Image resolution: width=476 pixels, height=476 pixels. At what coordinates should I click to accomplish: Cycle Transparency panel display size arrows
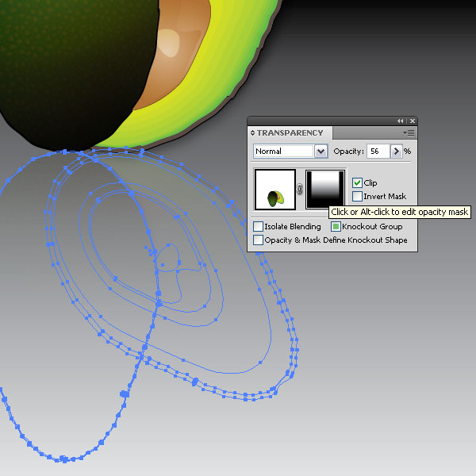[252, 133]
